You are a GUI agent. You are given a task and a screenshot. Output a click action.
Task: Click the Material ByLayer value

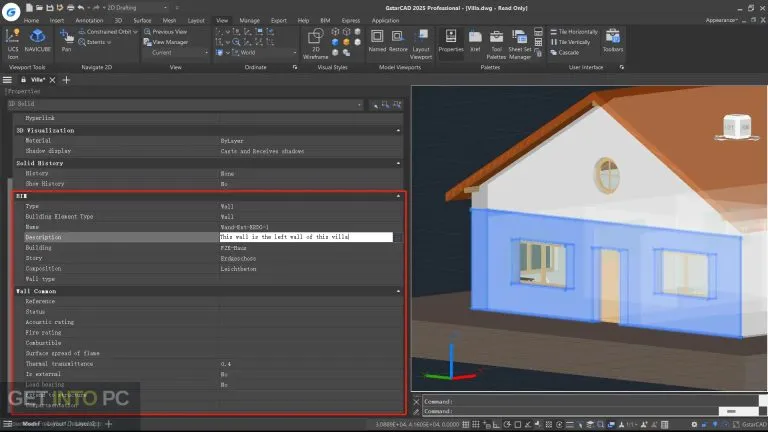[232, 141]
